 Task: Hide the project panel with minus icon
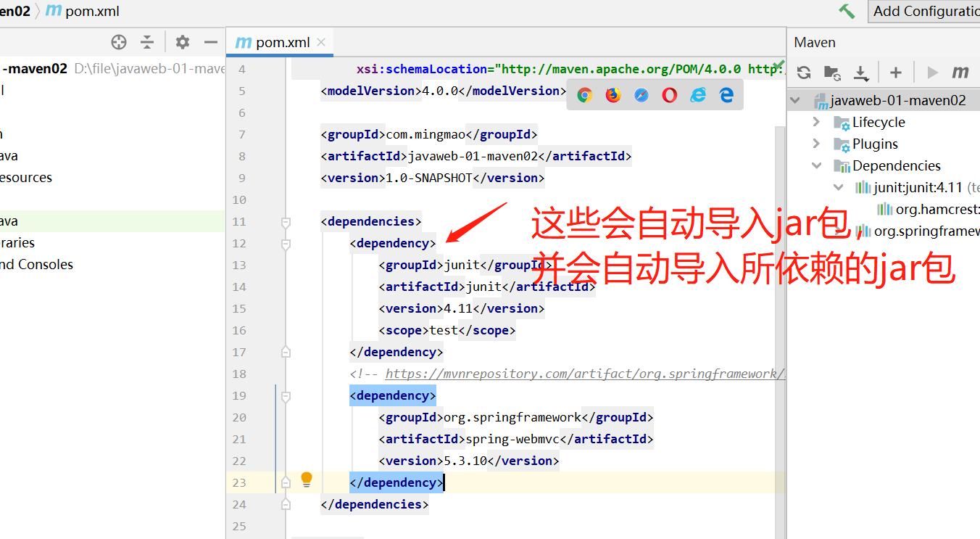tap(211, 42)
